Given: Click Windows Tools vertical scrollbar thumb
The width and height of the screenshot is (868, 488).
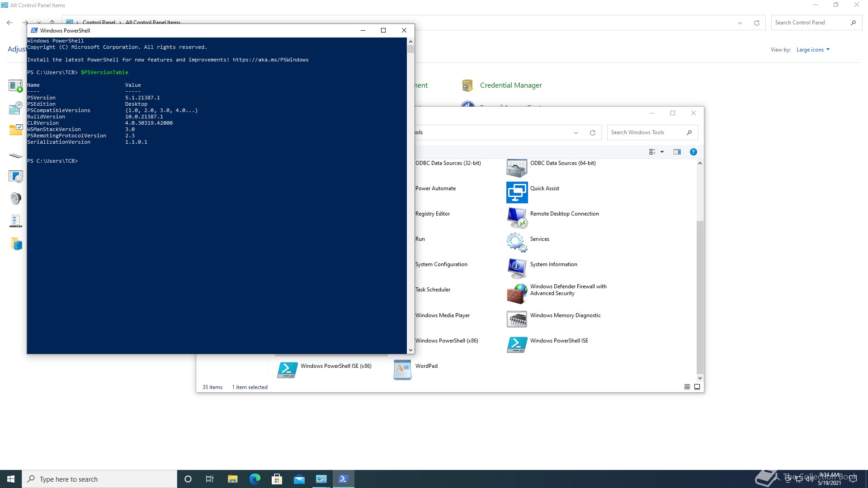Looking at the screenshot, I should [700, 297].
